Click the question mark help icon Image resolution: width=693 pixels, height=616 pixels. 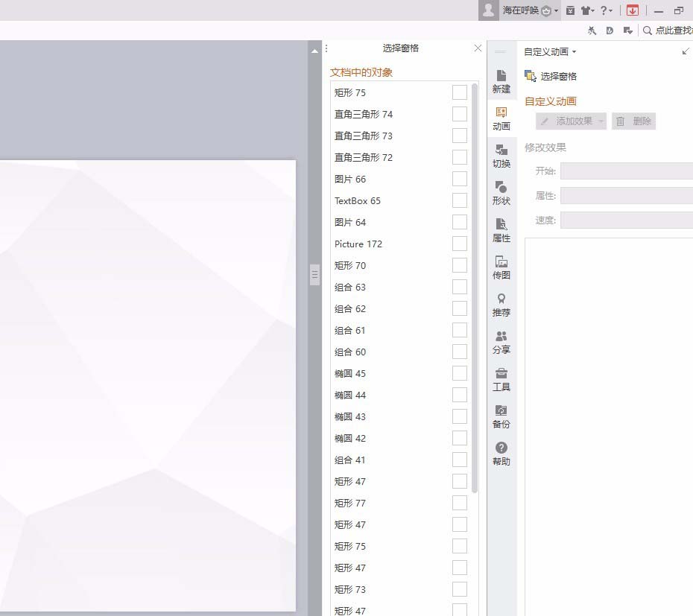[604, 10]
